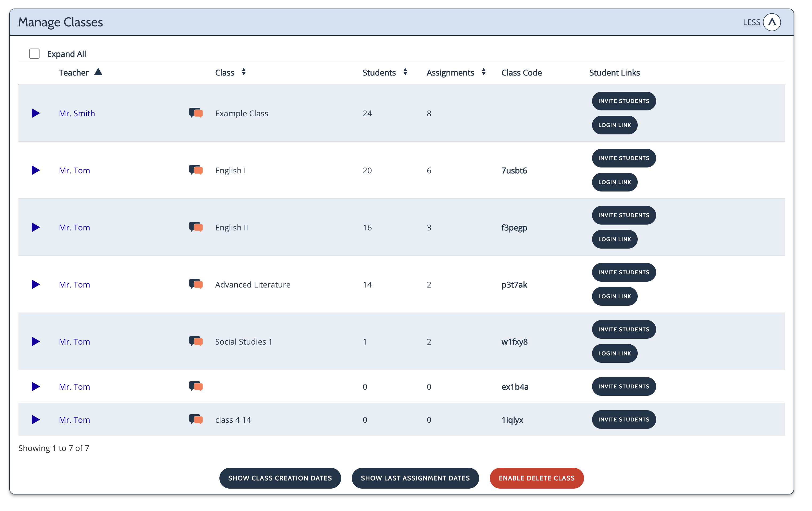This screenshot has width=812, height=511.
Task: Open chat icon for English II
Action: (196, 227)
